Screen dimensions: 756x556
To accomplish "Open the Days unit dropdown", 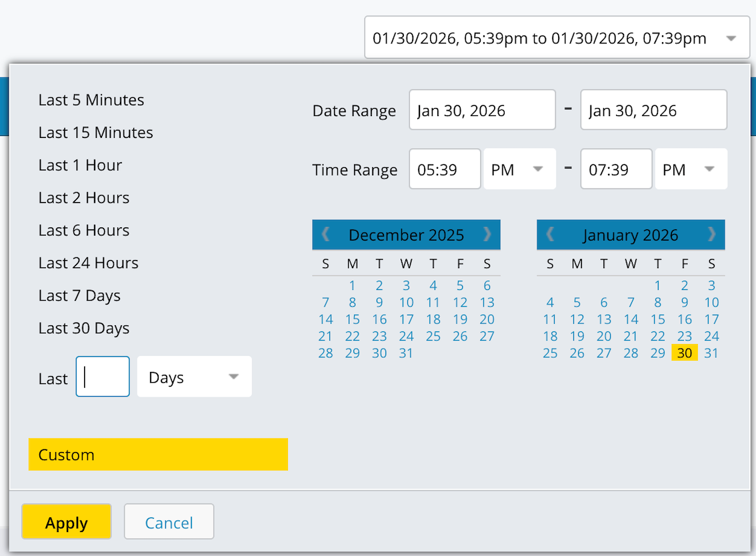I will tap(194, 377).
